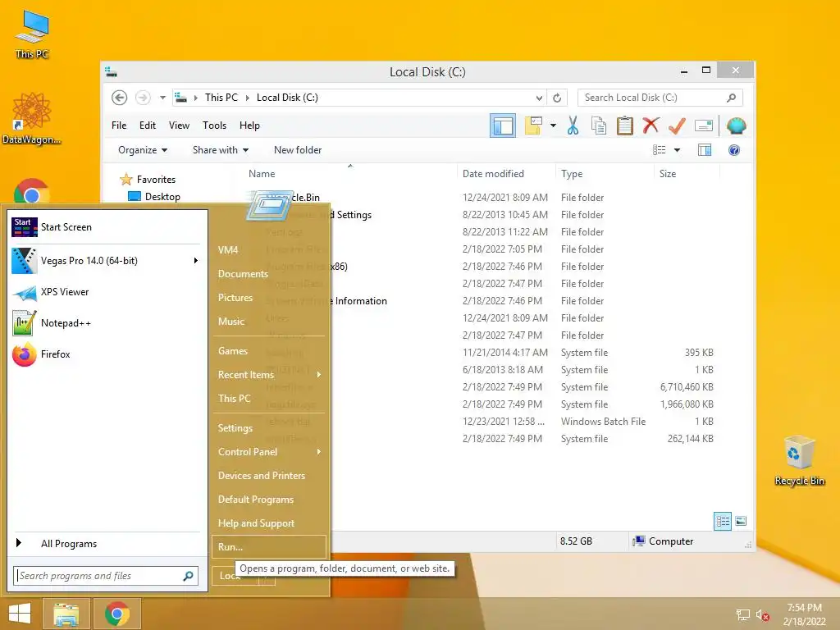
Task: Open the View menu
Action: [179, 126]
